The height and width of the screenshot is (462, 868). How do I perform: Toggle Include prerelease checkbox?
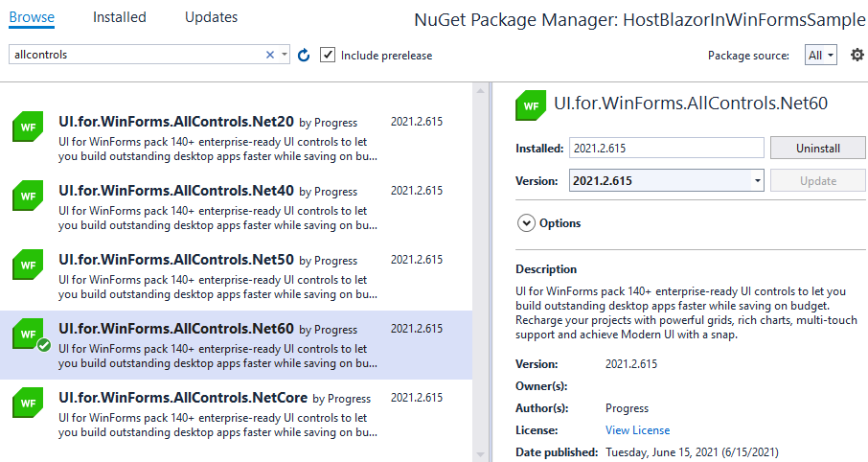(328, 55)
